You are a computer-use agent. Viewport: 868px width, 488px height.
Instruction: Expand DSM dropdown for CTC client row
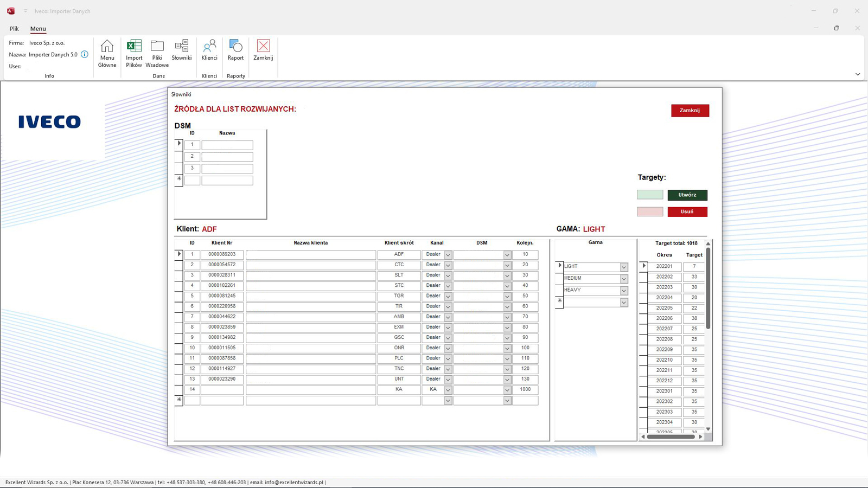507,265
